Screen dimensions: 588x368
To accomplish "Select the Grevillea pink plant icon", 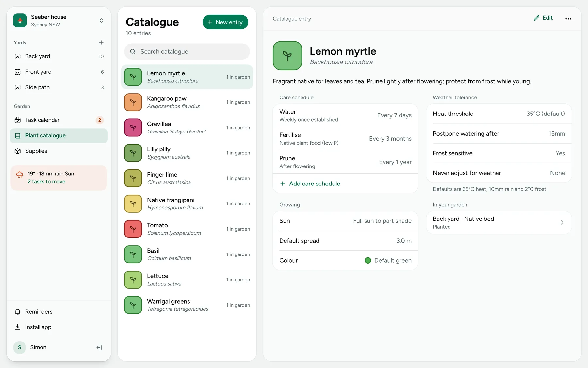I will click(x=133, y=128).
